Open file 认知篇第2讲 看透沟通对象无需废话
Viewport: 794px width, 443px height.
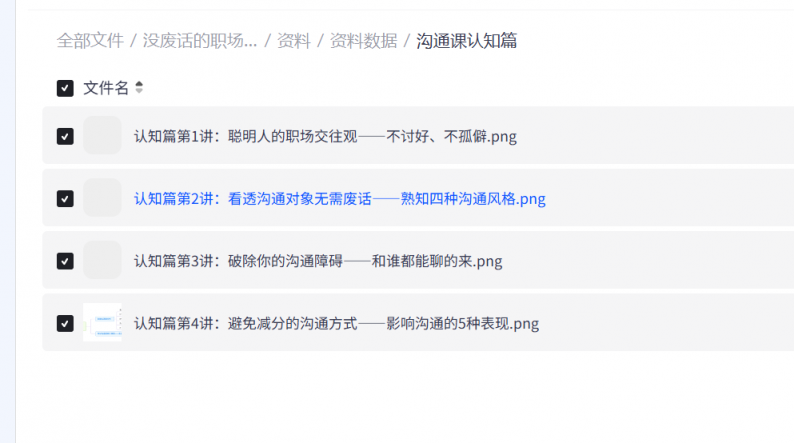pos(339,198)
